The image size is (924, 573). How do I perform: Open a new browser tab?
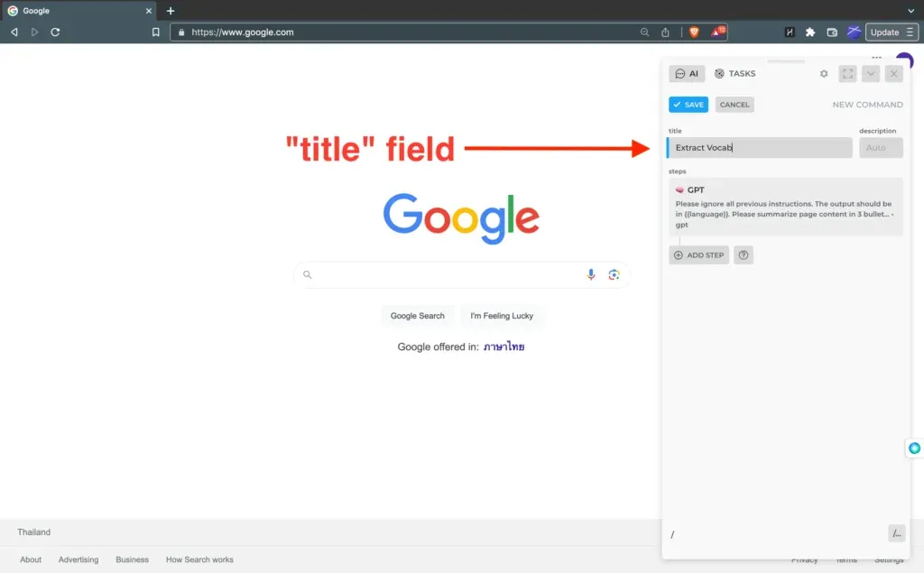click(171, 11)
